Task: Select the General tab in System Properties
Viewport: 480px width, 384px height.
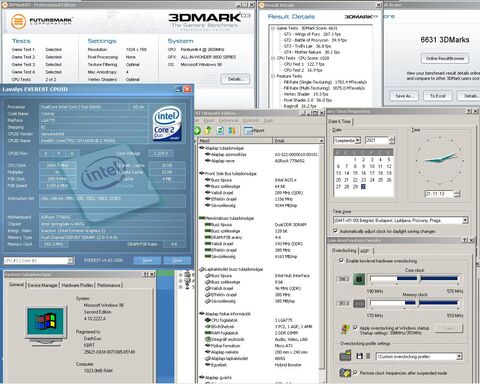Action: click(x=16, y=285)
